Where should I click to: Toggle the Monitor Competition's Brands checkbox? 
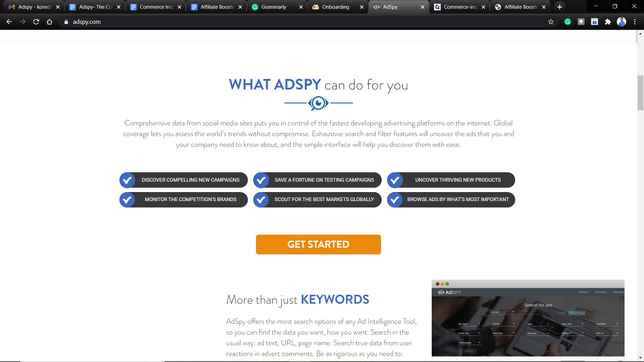pos(127,199)
